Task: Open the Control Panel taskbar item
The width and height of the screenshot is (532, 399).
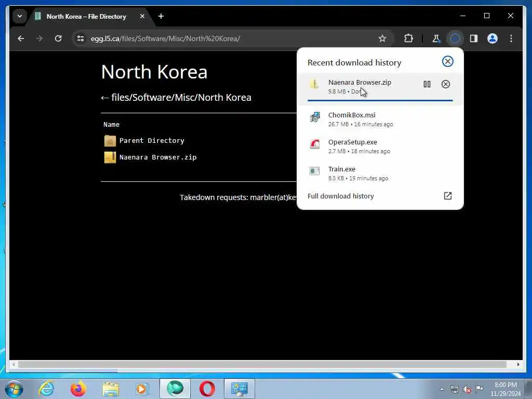Action: point(239,389)
